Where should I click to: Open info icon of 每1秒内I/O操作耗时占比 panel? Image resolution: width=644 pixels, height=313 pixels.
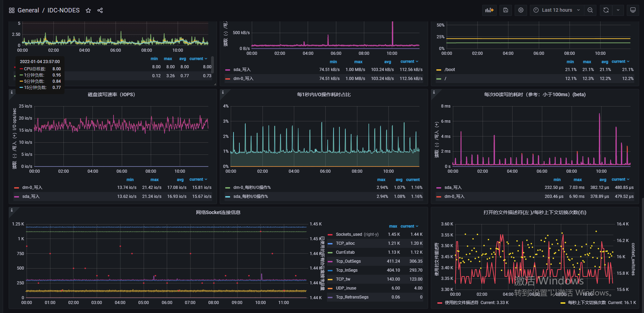pyautogui.click(x=223, y=92)
